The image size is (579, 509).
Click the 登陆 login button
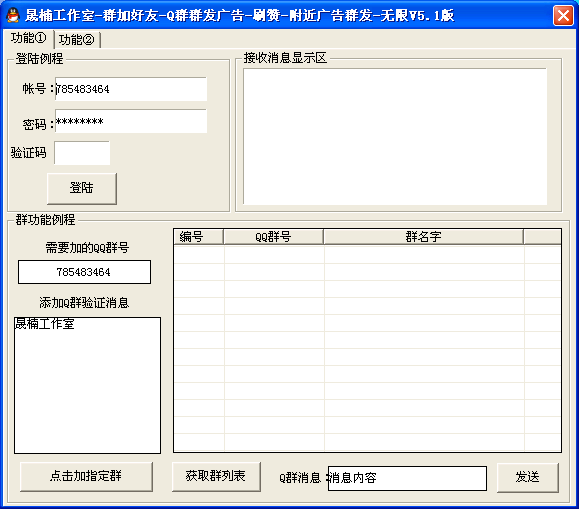(x=82, y=188)
